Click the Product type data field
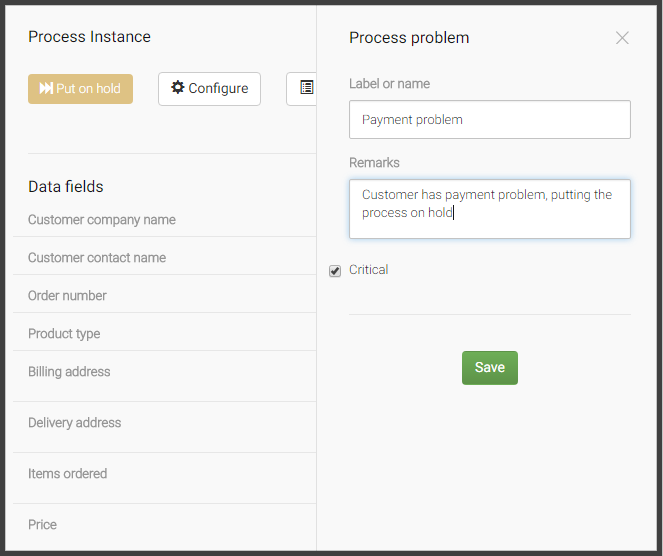The height and width of the screenshot is (556, 663). click(x=64, y=334)
